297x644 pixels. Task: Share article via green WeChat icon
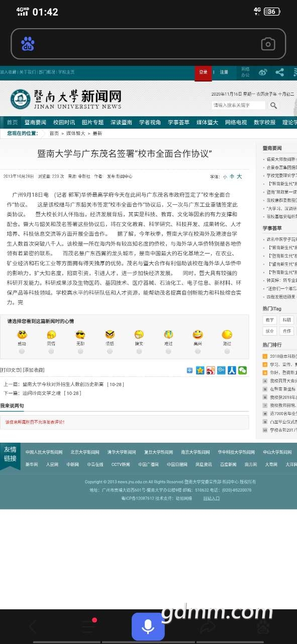coord(242,370)
